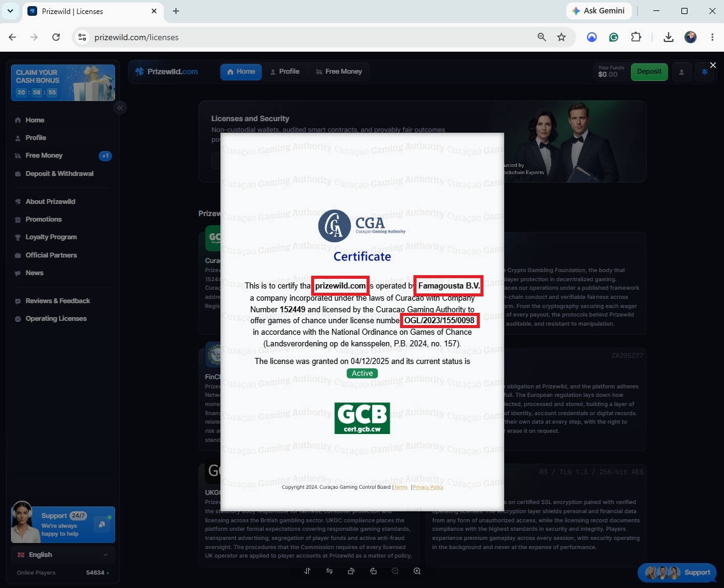Select the Free Money top navigation tab

point(339,72)
